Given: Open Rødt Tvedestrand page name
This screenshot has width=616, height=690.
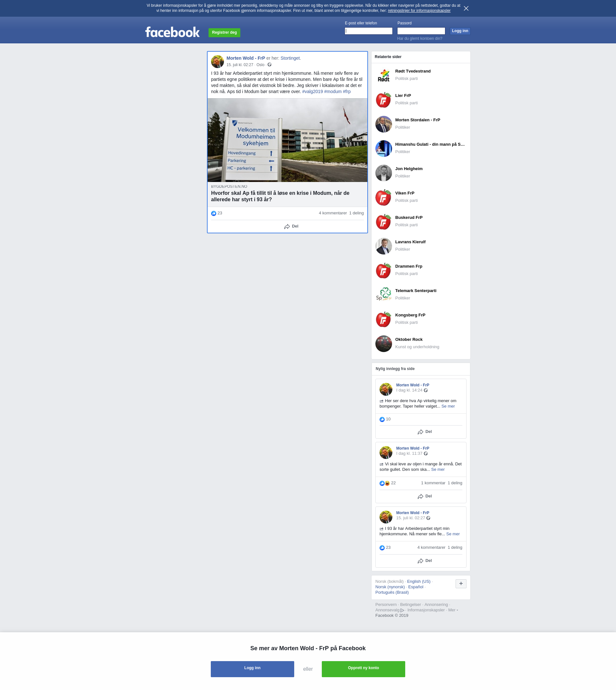Looking at the screenshot, I should click(413, 71).
